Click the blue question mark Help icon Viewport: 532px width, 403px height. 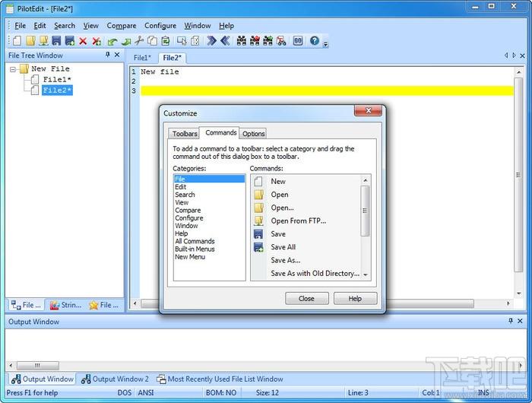[315, 41]
